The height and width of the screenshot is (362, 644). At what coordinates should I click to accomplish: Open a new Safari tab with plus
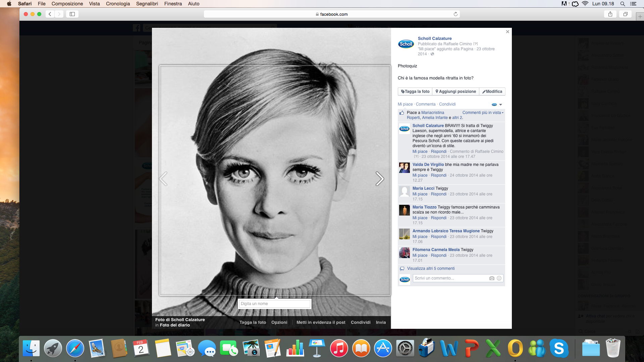(640, 16)
